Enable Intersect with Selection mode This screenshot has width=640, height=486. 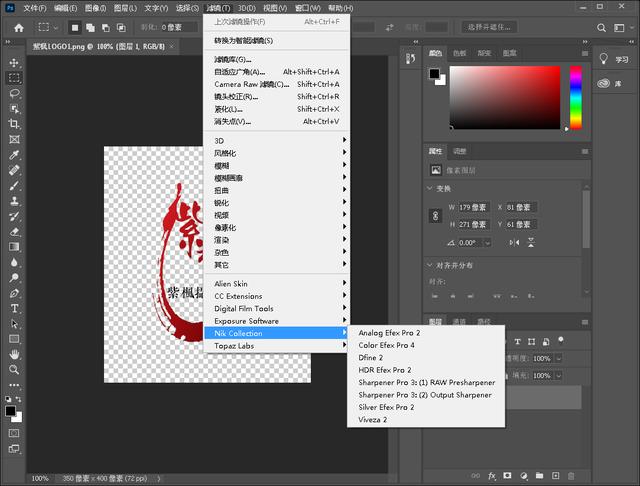click(x=121, y=28)
